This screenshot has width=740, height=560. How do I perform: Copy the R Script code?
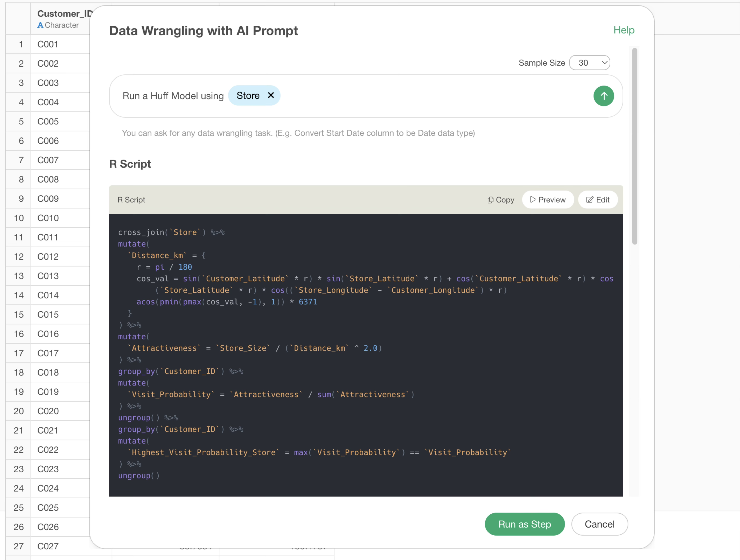click(x=500, y=200)
